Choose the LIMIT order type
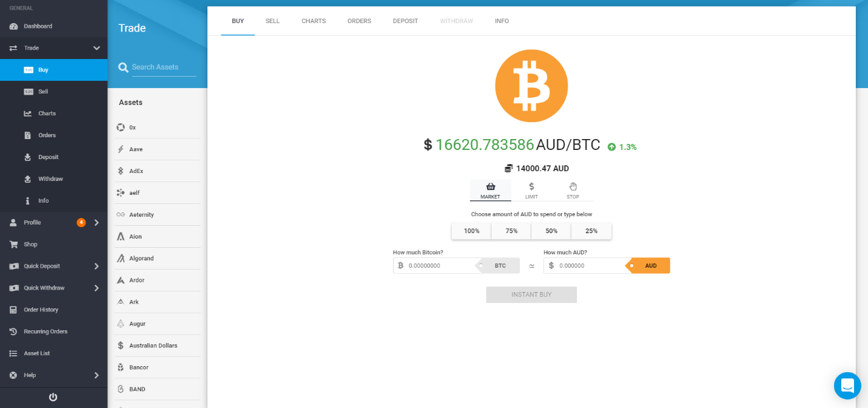Viewport: 868px width, 408px height. 531,191
